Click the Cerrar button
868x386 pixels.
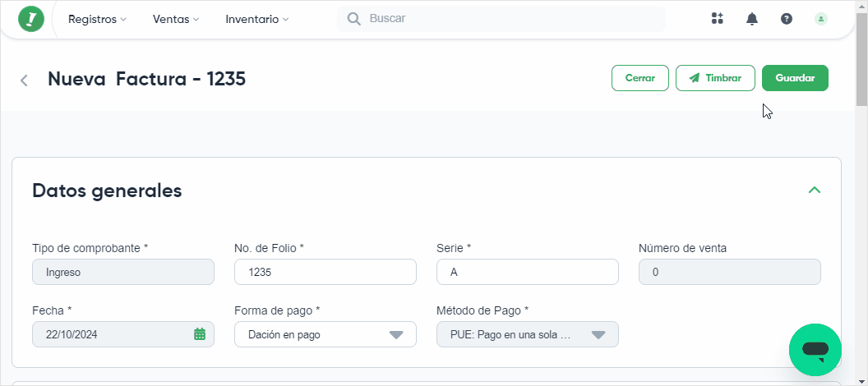(x=640, y=78)
